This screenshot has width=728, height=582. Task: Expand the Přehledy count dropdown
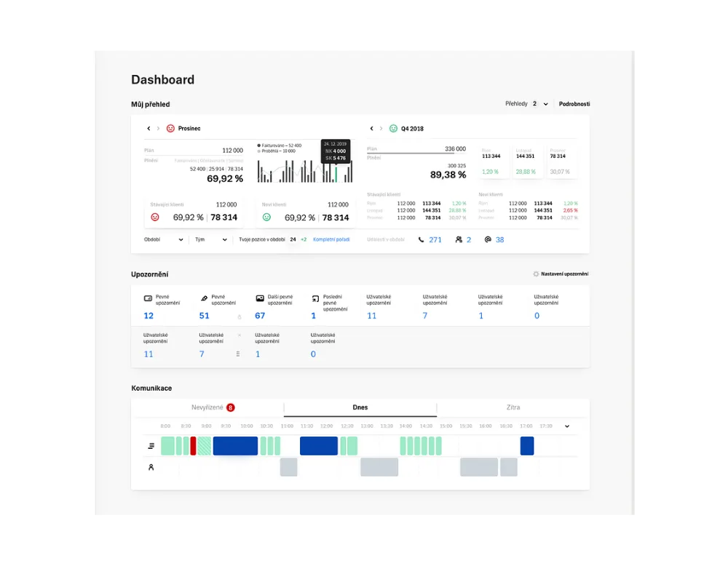545,104
